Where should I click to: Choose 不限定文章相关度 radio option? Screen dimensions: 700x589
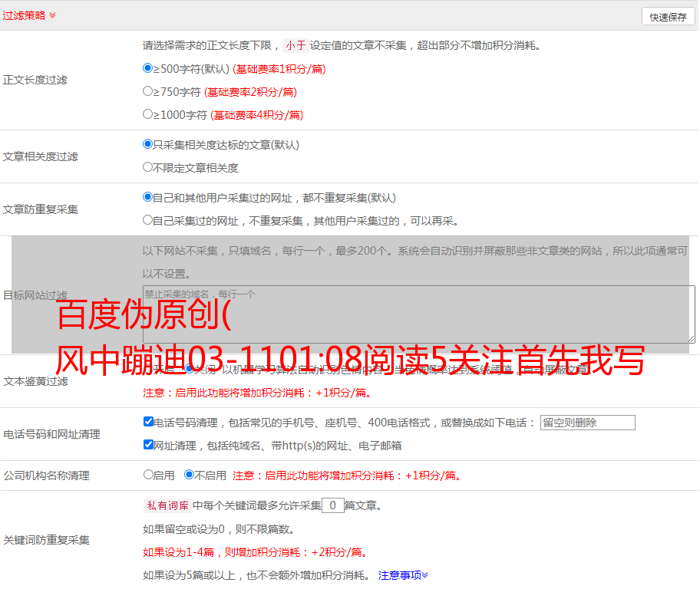click(147, 167)
